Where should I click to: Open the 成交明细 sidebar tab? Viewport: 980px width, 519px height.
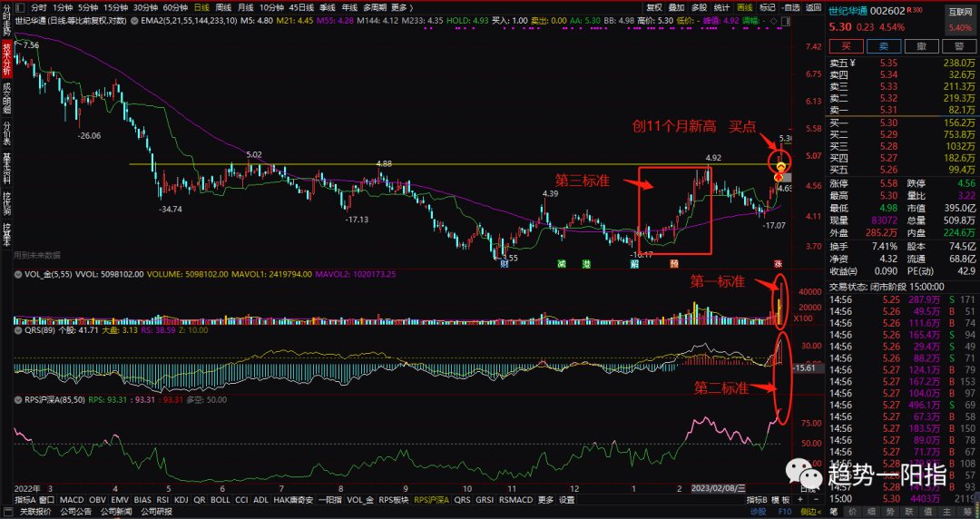[7, 97]
